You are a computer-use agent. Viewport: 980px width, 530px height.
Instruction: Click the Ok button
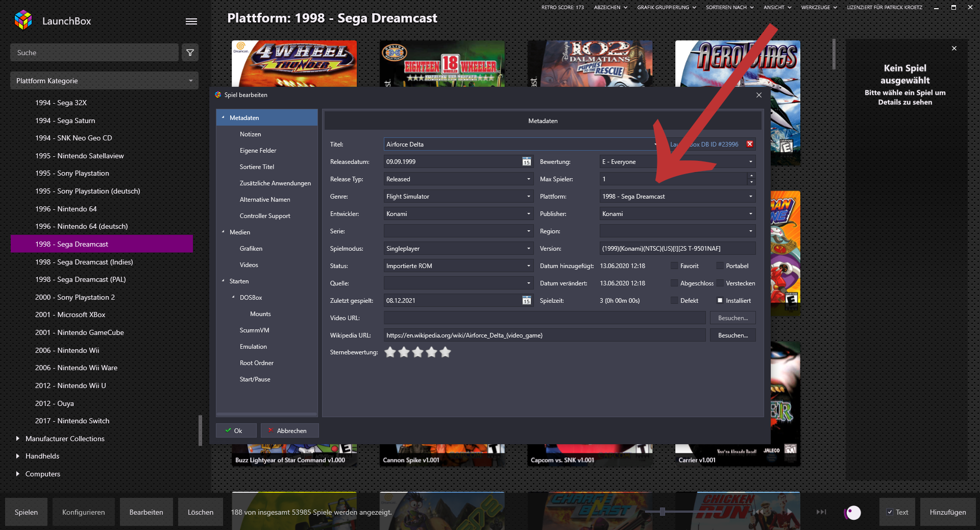236,430
